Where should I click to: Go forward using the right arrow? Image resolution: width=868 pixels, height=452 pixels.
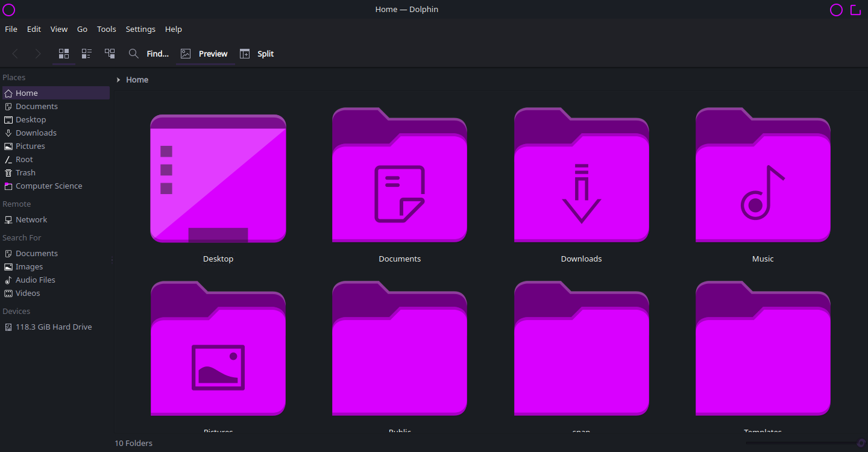[38, 54]
